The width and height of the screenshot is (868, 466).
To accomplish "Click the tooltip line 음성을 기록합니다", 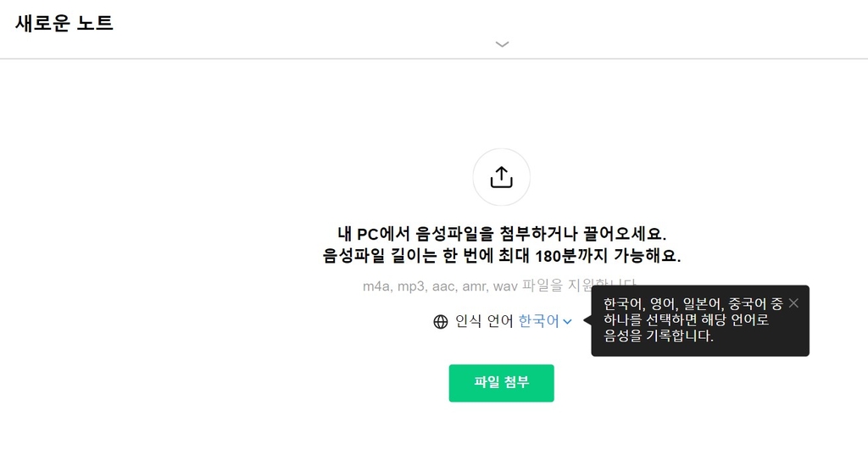I will point(658,336).
